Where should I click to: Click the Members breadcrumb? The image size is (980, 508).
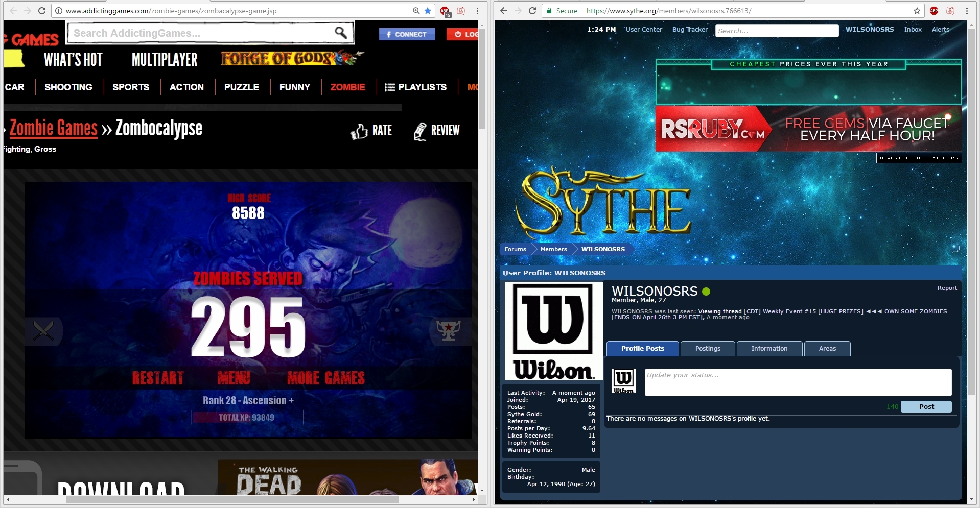click(x=553, y=249)
